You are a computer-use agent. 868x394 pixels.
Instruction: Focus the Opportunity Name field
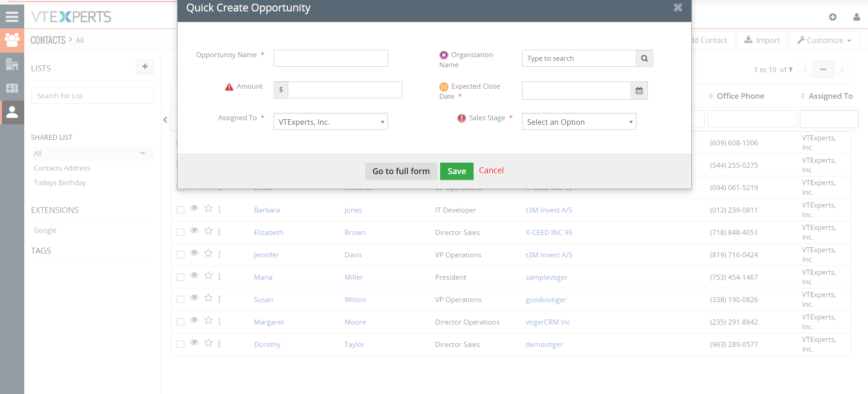click(331, 59)
